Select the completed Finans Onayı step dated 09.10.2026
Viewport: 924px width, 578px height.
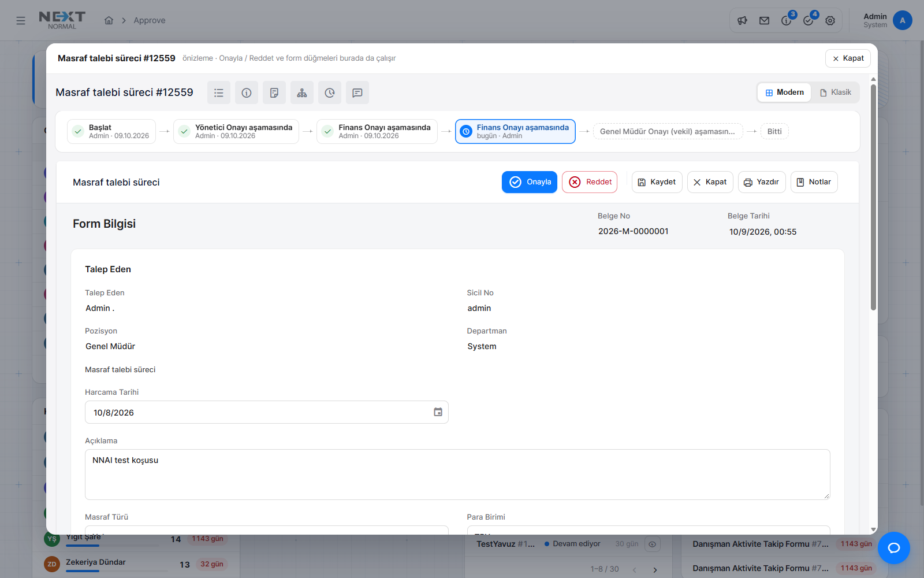(x=377, y=131)
